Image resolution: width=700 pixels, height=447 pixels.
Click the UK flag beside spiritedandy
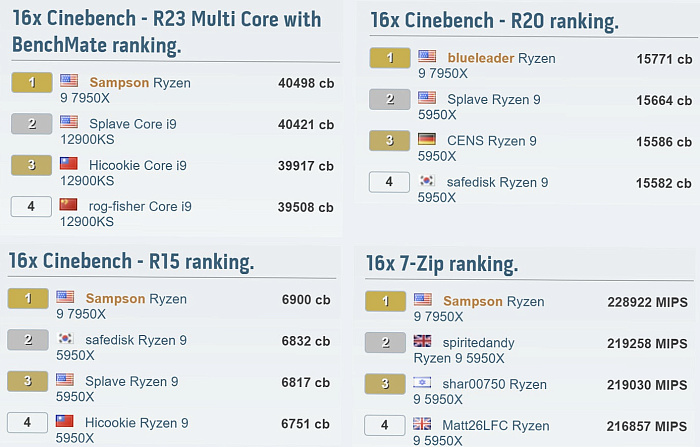point(422,341)
